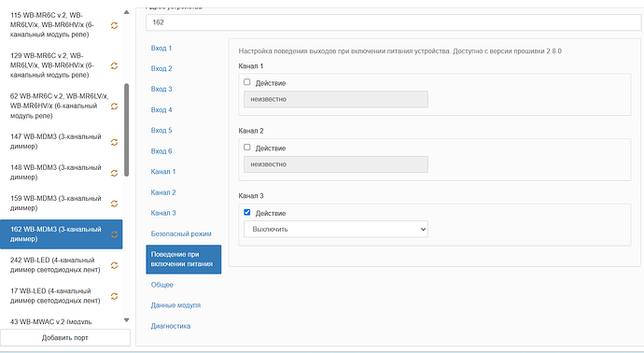The height and width of the screenshot is (353, 644).
Task: Click refresh icon for 147 WB-MDM3
Action: point(114,142)
